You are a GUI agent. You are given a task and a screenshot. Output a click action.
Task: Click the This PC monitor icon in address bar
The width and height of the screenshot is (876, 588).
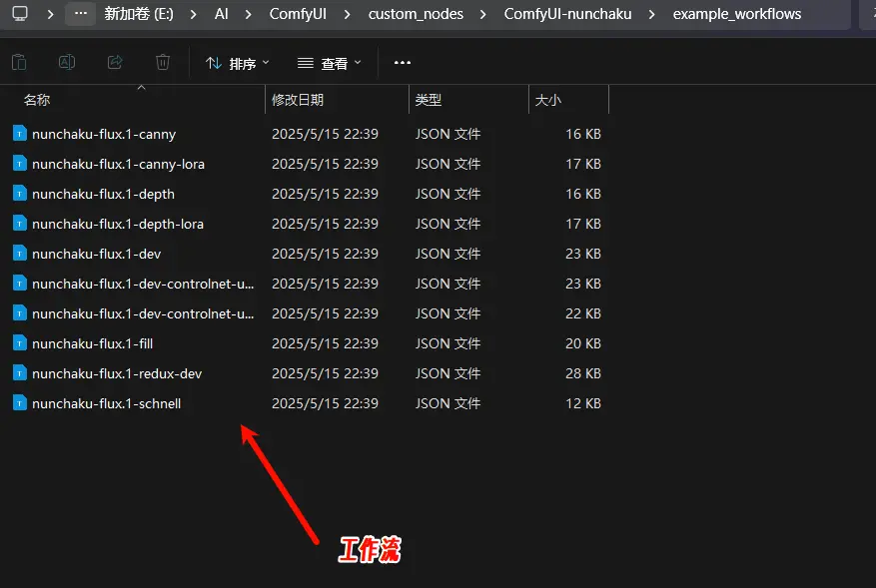(x=20, y=13)
